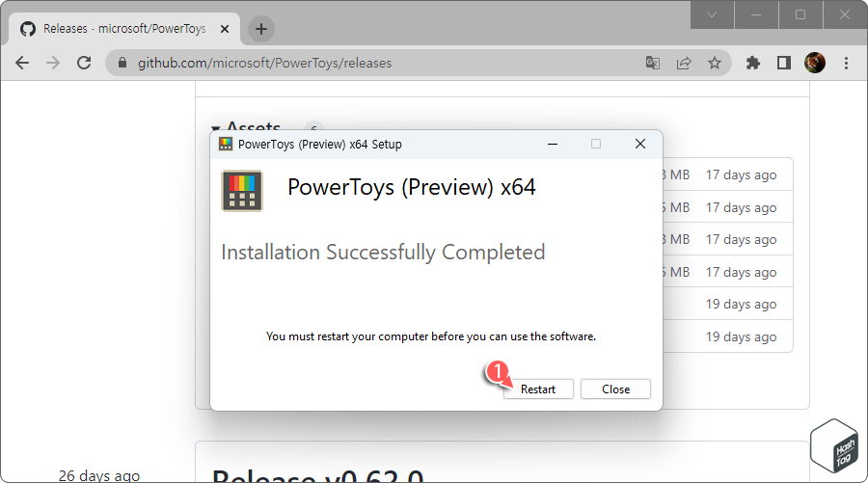Close the PowerToys Setup dialog with X
The image size is (868, 483).
pyautogui.click(x=640, y=144)
